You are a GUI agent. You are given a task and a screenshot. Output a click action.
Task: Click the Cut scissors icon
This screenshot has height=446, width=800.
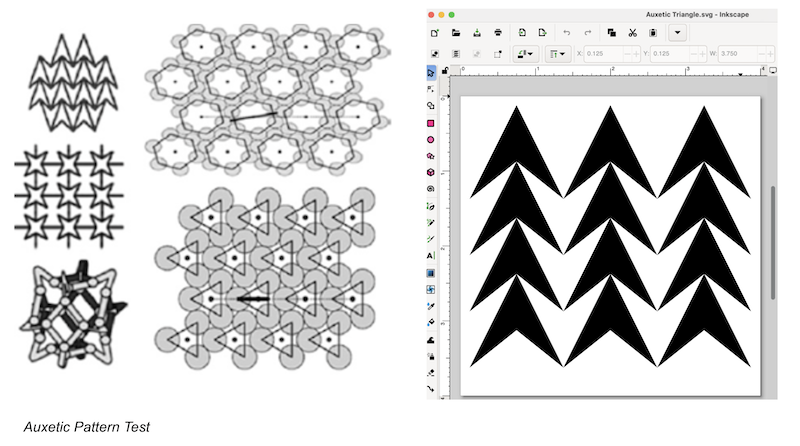[x=632, y=33]
